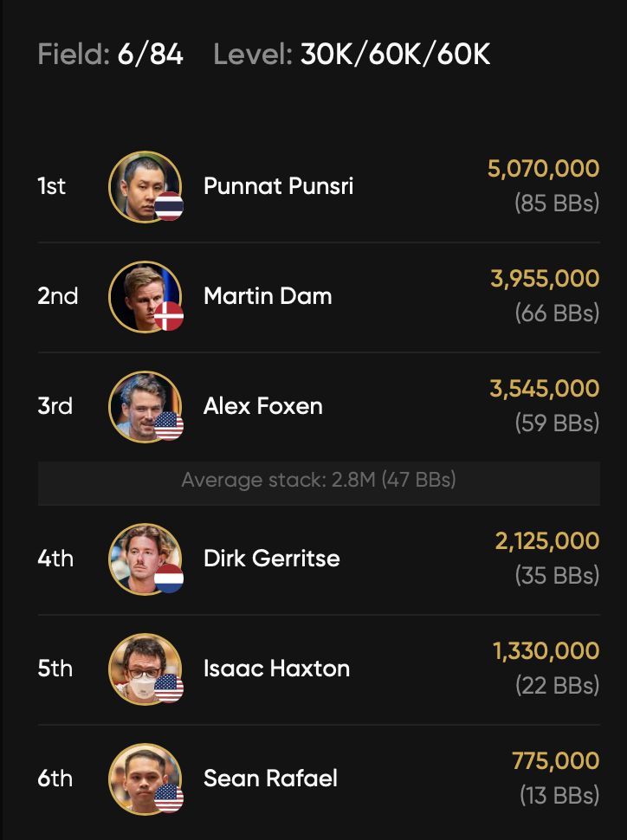The height and width of the screenshot is (840, 627).
Task: Click the Average stack divider bar
Action: [319, 480]
